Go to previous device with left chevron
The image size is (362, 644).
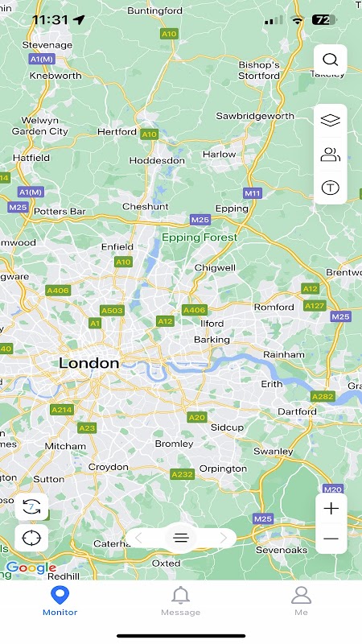tap(138, 538)
